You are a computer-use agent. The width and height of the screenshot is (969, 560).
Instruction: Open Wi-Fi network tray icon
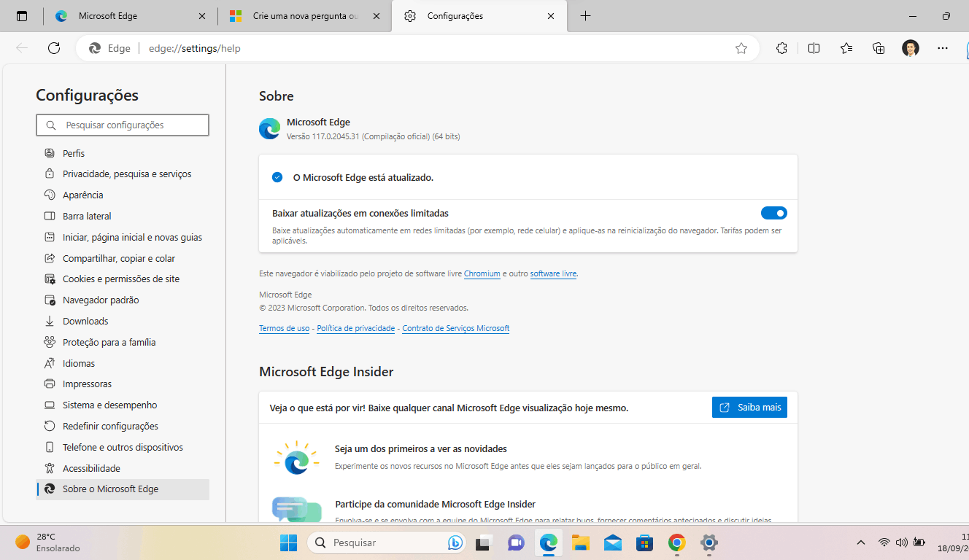click(x=884, y=542)
